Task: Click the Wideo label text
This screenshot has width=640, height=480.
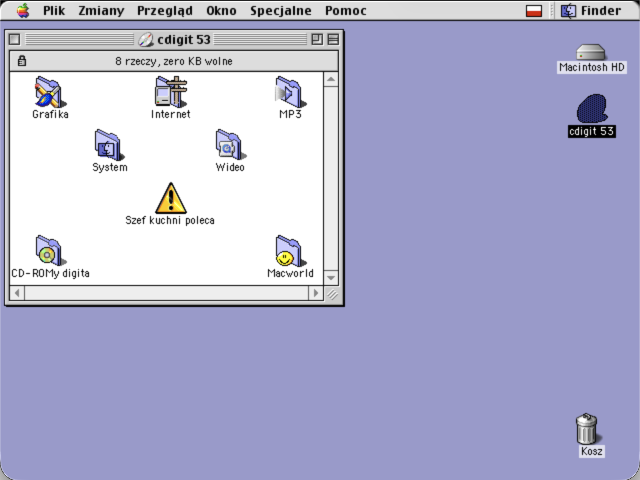Action: (230, 167)
